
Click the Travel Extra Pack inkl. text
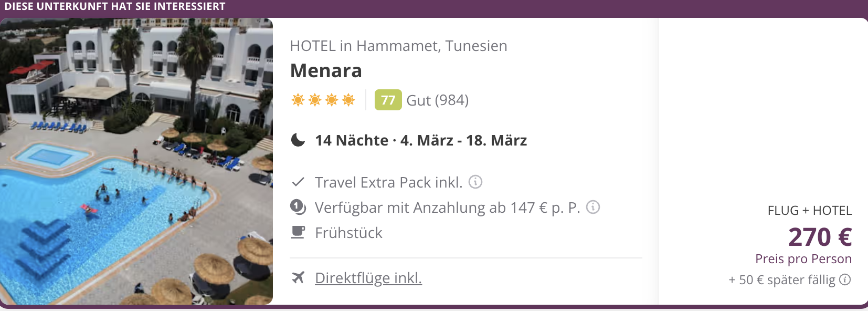pos(388,182)
